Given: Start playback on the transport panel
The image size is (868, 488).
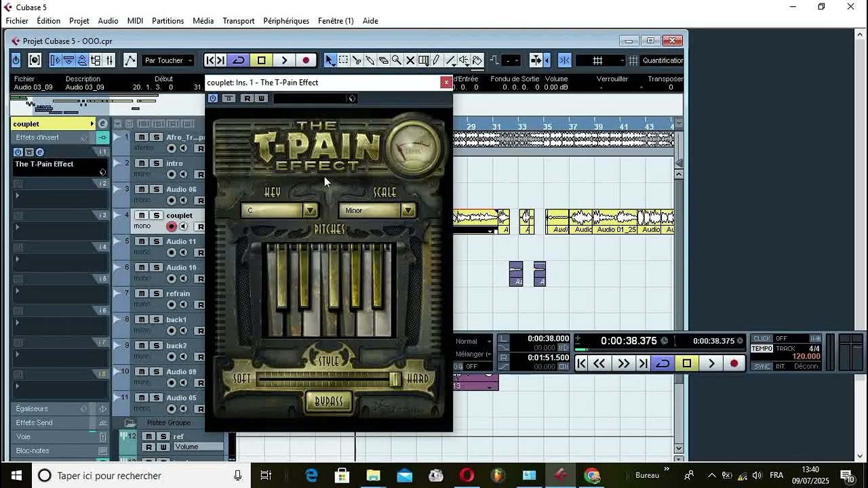Looking at the screenshot, I should coord(711,364).
